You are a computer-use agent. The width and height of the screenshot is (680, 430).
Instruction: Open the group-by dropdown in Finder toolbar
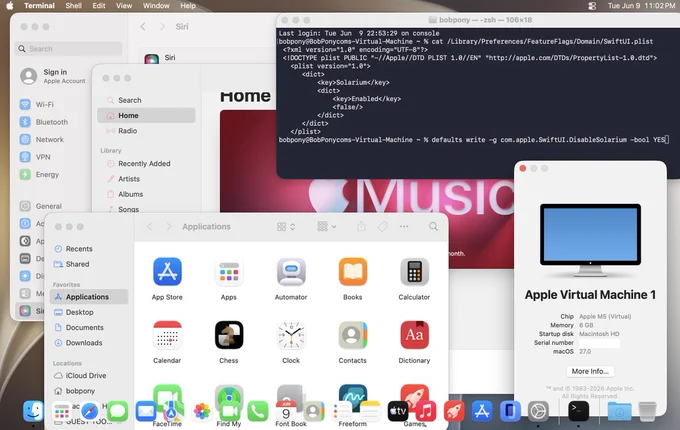point(327,226)
